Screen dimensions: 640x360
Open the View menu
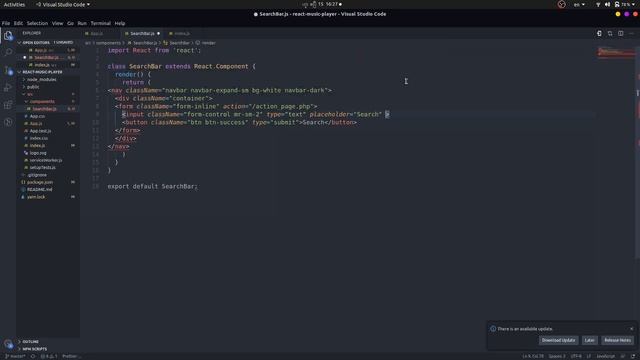(58, 23)
